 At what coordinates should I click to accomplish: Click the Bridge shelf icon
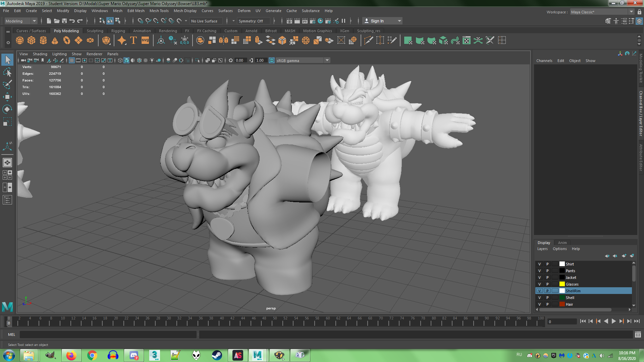pyautogui.click(x=270, y=41)
